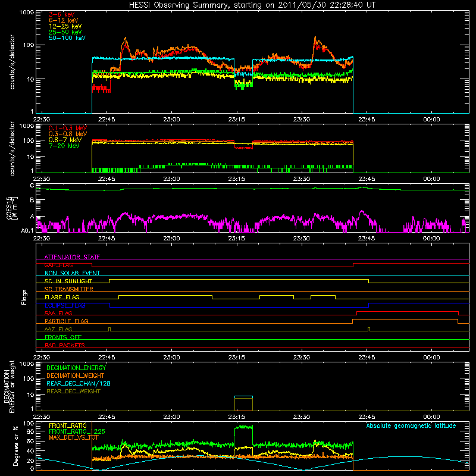Click the 23:00 tick under the flags panel

pyautogui.click(x=171, y=358)
